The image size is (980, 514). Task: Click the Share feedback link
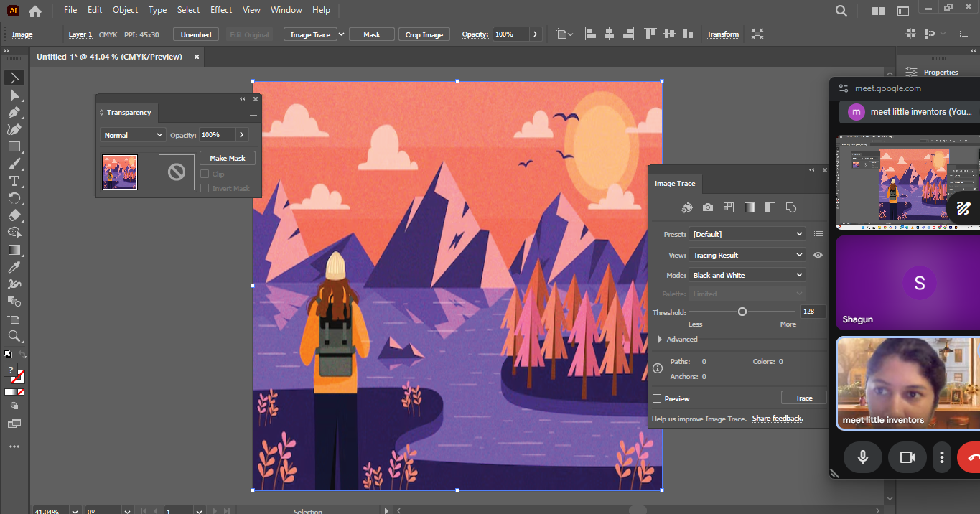778,419
